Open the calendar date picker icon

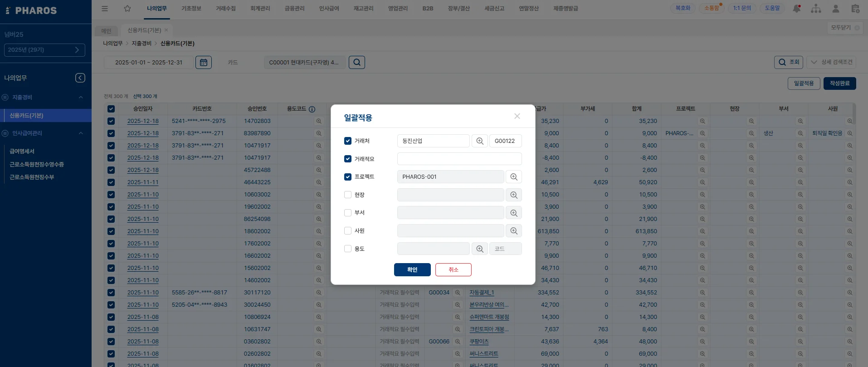point(203,63)
